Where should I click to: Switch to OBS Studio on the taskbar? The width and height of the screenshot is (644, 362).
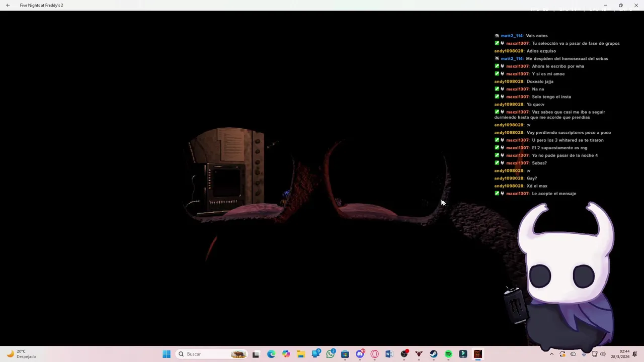(x=404, y=354)
